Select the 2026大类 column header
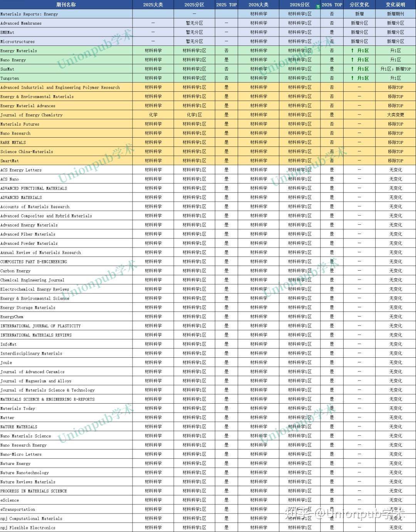This screenshot has width=416, height=532. pos(259,5)
